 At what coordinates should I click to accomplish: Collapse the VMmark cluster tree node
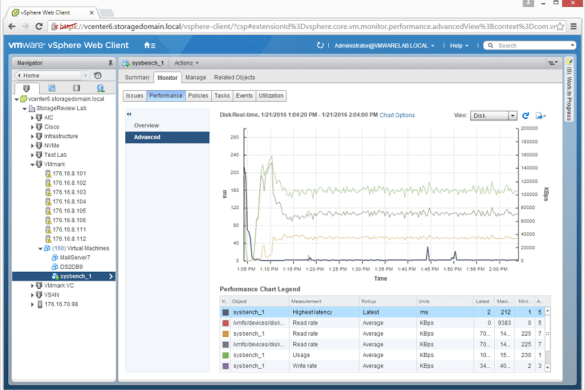tap(32, 164)
